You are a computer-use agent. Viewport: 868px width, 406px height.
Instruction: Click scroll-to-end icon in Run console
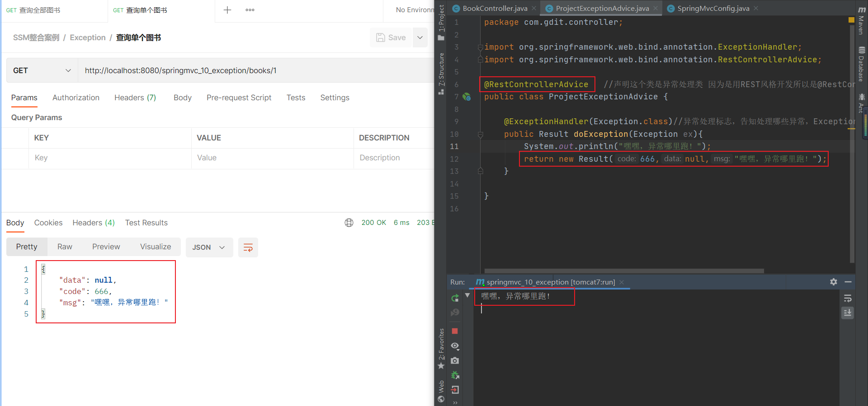(x=848, y=313)
